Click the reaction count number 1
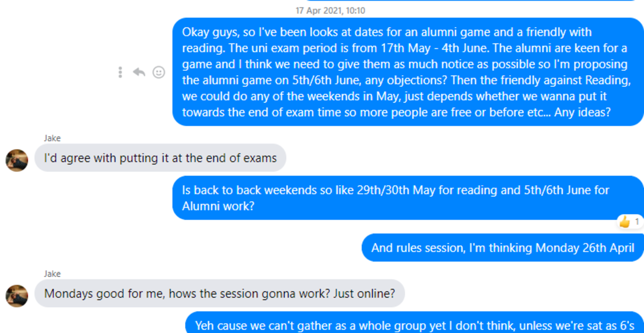 coord(637,222)
